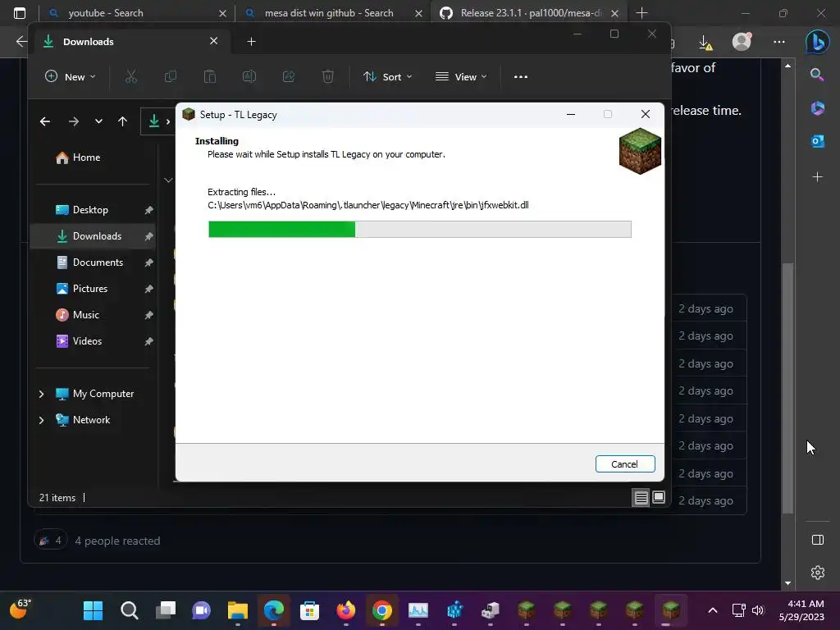Open Edge downloads with warning icon
The width and height of the screenshot is (840, 630).
(705, 42)
